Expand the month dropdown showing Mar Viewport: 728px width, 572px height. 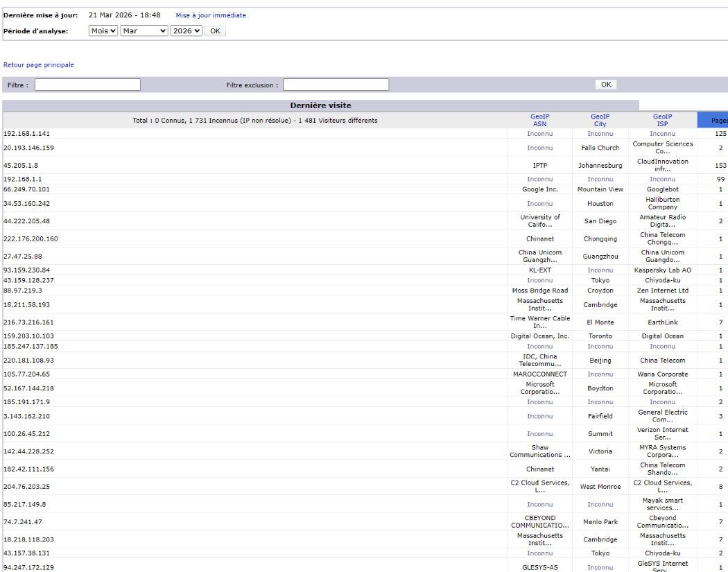tap(144, 31)
